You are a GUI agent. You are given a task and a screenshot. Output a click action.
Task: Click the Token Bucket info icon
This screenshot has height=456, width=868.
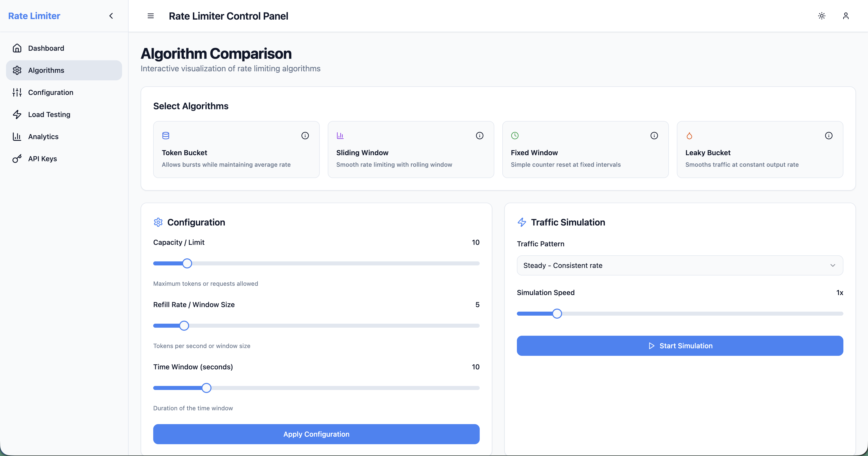click(305, 136)
